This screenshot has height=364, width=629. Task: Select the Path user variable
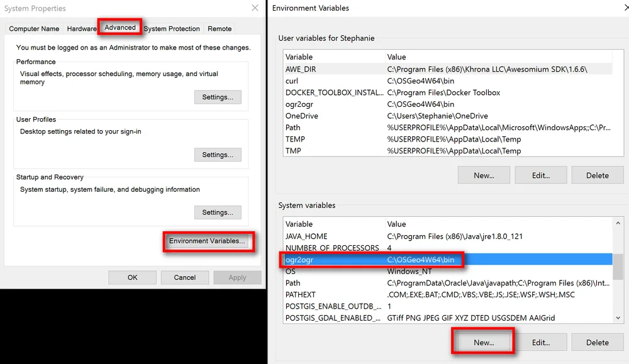click(333, 128)
